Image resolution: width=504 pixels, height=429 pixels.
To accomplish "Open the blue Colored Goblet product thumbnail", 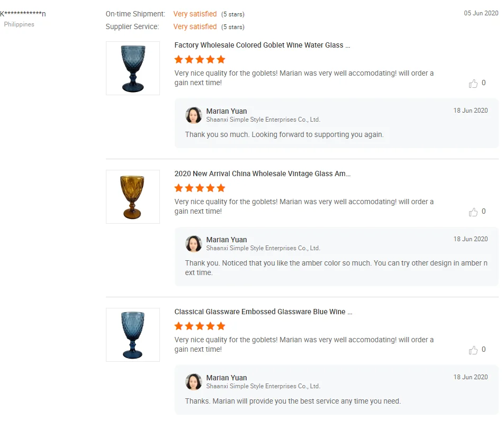I will [x=133, y=68].
